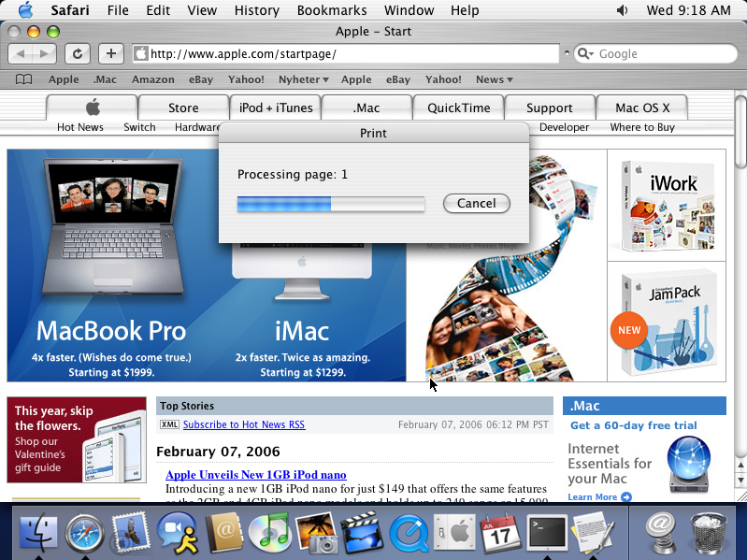Click the Google search magnifier icon
The height and width of the screenshot is (560, 747).
click(x=582, y=54)
